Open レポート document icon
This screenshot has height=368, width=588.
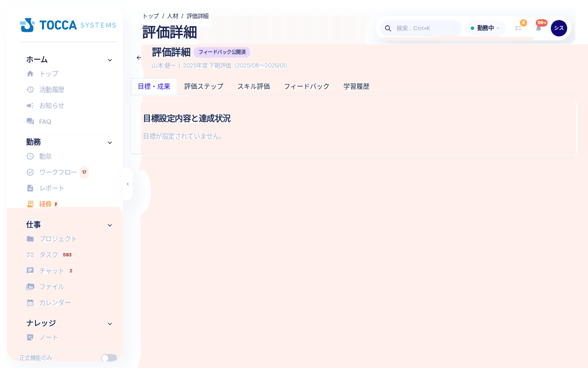pyautogui.click(x=30, y=188)
